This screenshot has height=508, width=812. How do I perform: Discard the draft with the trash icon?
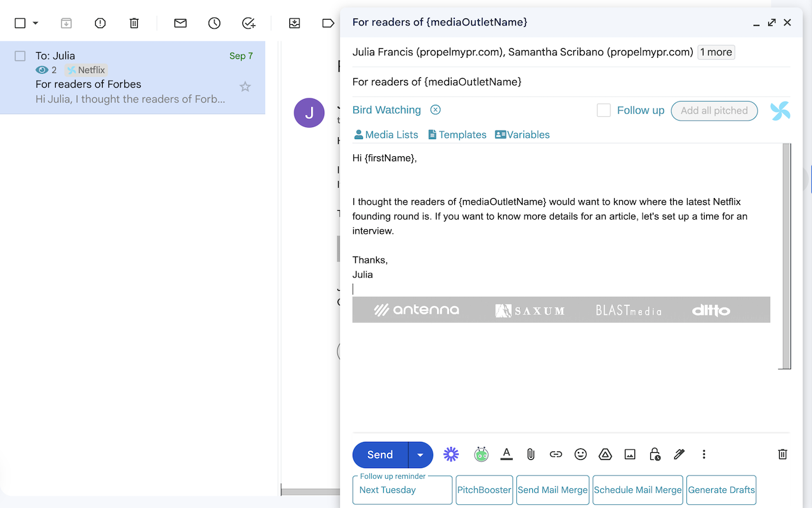[782, 454]
